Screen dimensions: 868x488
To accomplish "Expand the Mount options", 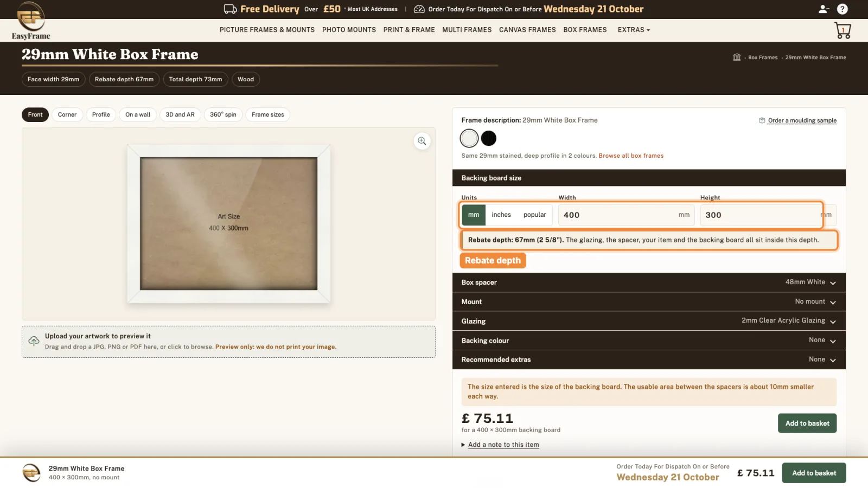I will (x=649, y=301).
